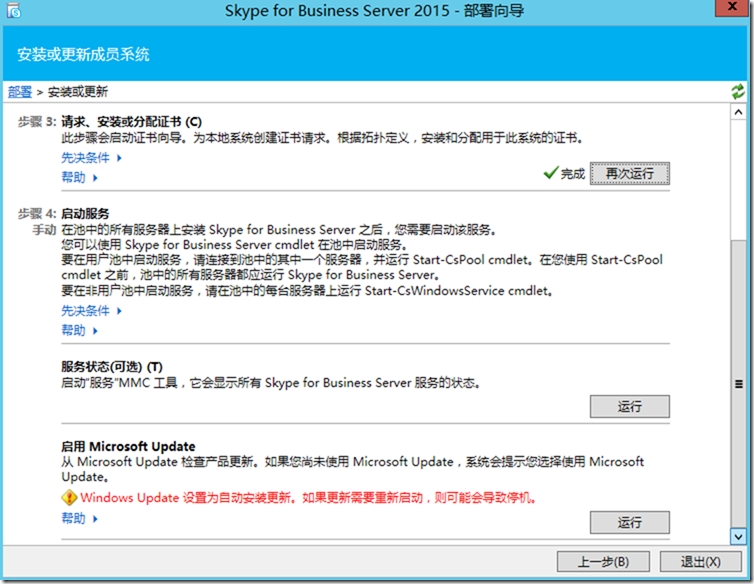Close the deployment wizard window

732,8
